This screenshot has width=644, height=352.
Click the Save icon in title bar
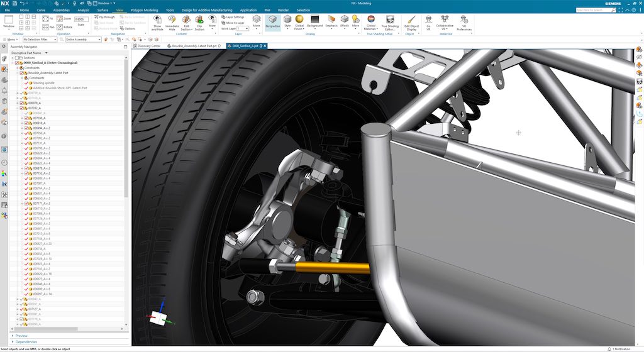click(x=14, y=3)
